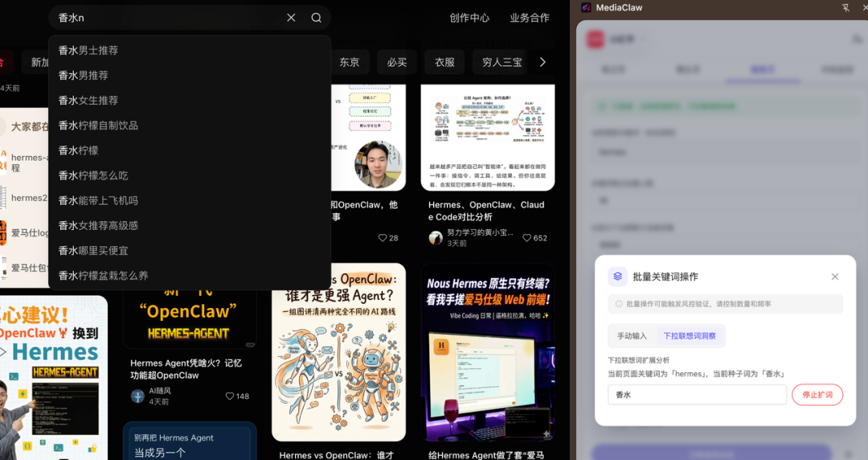Select the 必买 tag chip
Viewport: 868px width, 460px height.
click(x=397, y=62)
